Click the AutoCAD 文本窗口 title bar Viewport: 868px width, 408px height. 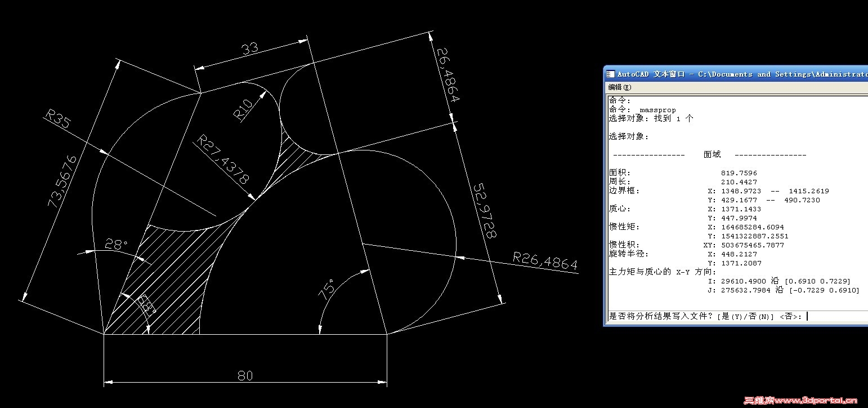pos(736,74)
